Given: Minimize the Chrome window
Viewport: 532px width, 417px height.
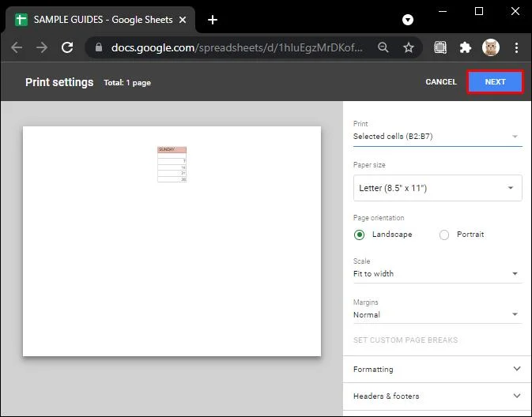Looking at the screenshot, I should coord(443,11).
